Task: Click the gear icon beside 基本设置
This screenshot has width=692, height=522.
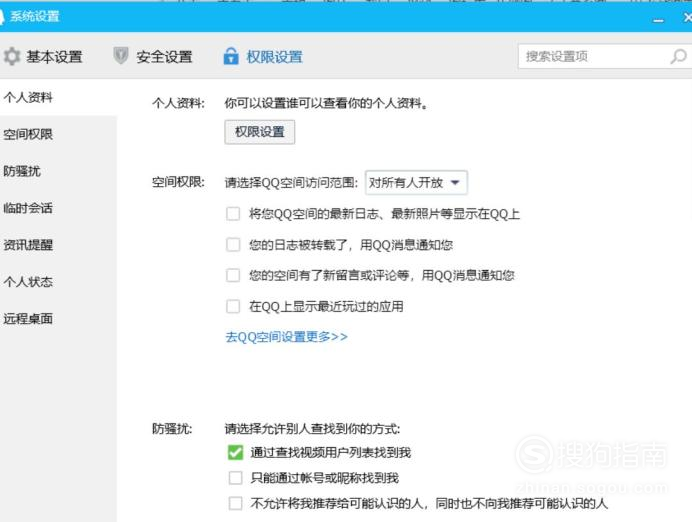Action: click(x=12, y=56)
